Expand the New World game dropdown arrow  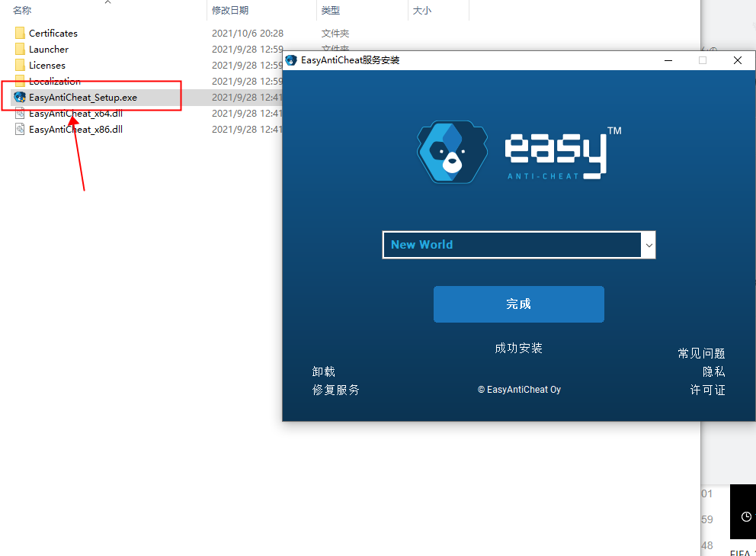(649, 245)
